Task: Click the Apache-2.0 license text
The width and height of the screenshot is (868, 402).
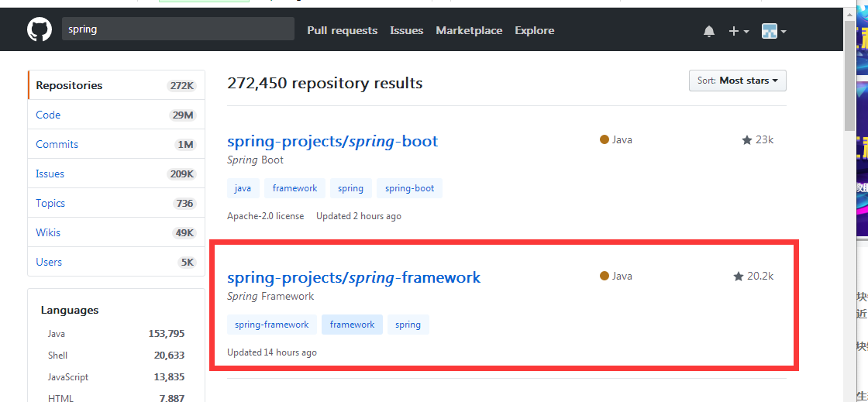Action: pos(265,216)
